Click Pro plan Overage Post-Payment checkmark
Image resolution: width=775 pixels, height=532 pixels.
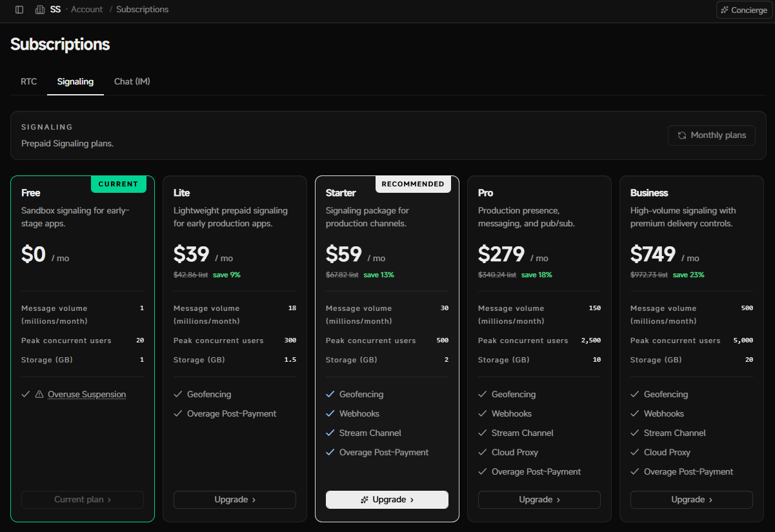tap(482, 472)
